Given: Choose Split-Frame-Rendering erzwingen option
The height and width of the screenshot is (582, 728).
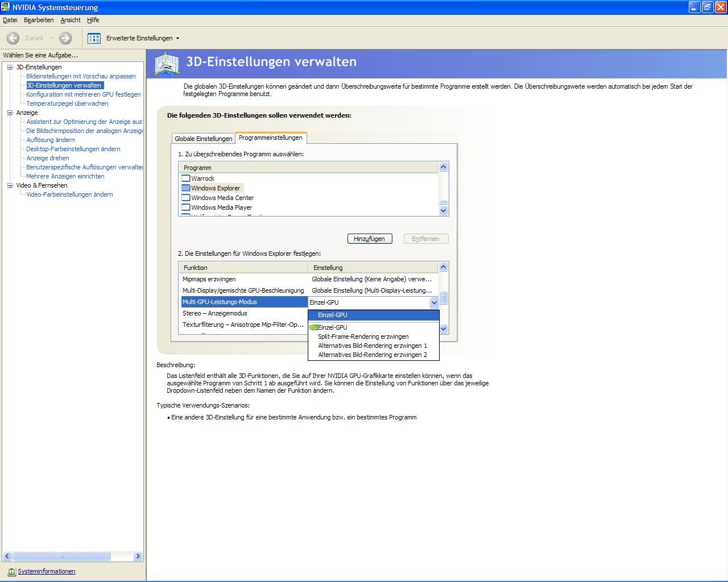Looking at the screenshot, I should pyautogui.click(x=363, y=336).
